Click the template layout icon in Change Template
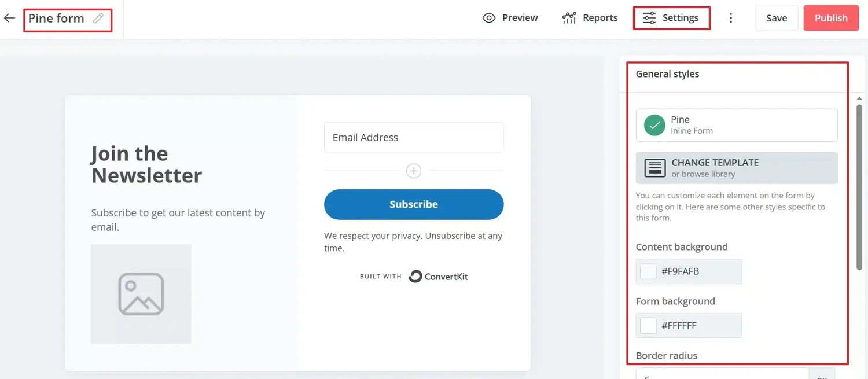868x379 pixels. (654, 168)
